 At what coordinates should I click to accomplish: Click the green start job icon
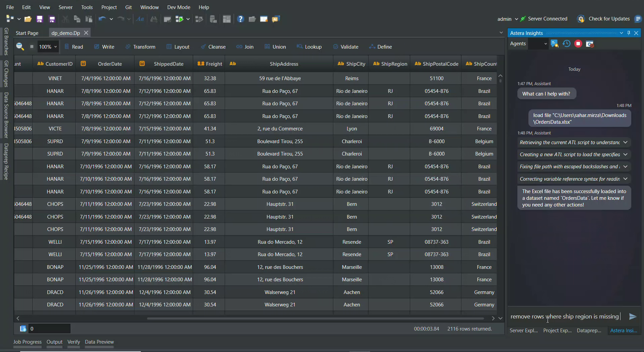point(180,19)
